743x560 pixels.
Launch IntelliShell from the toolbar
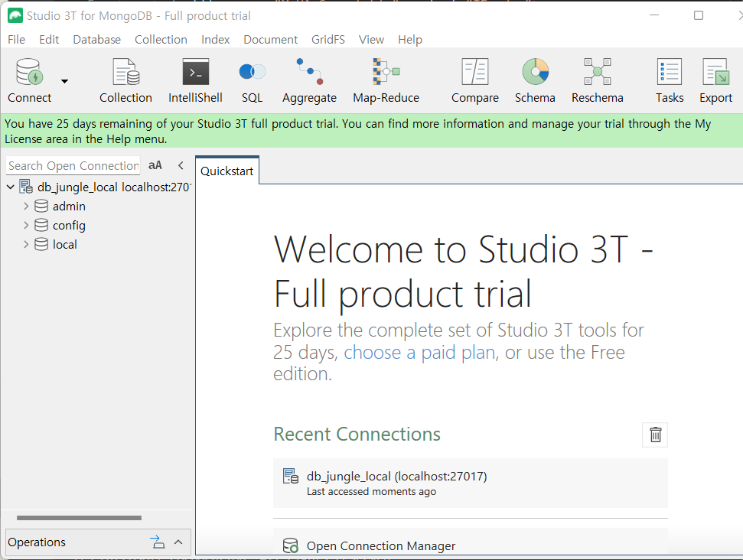coord(195,80)
